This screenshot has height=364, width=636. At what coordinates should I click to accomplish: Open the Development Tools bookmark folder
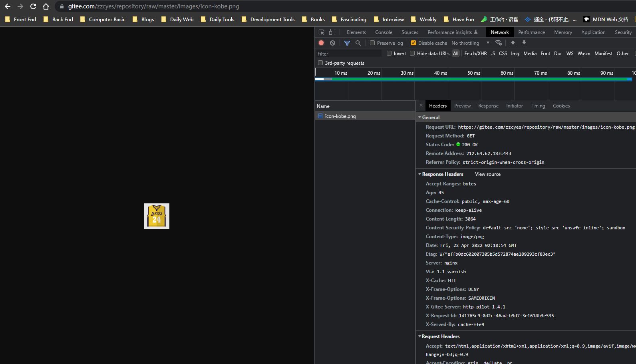coord(268,19)
